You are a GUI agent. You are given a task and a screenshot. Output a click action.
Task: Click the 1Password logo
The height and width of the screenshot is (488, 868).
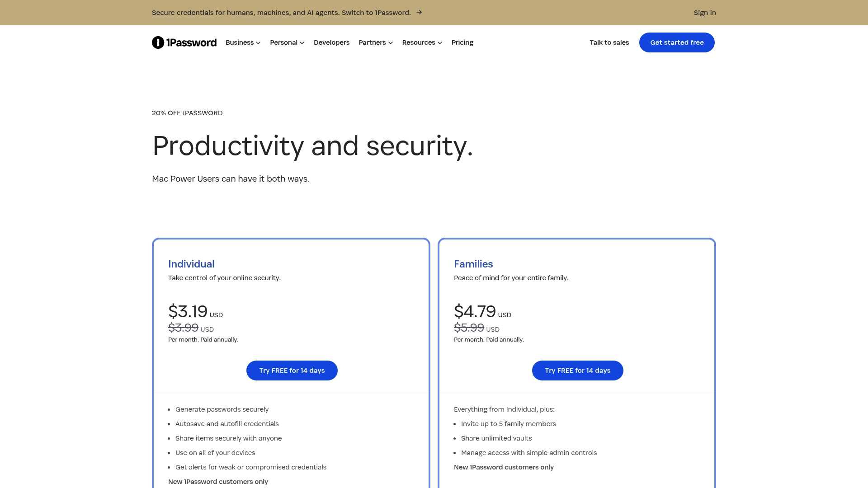184,42
